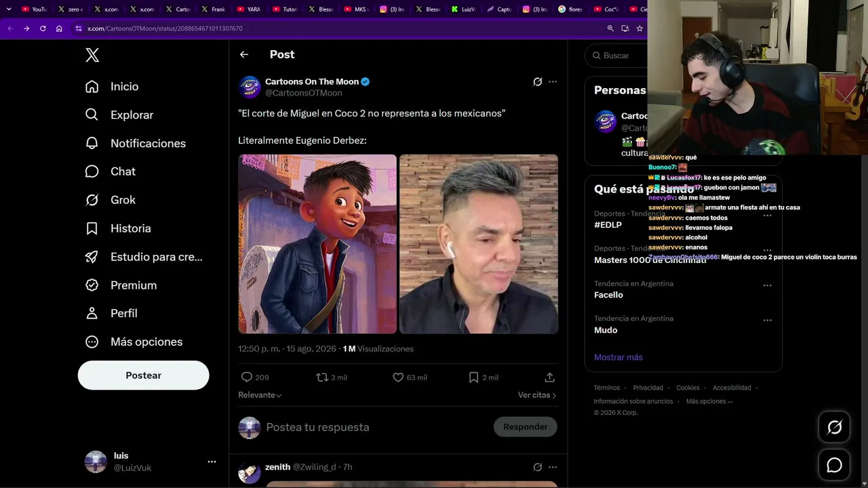Open Información sobre anuncios footer link
This screenshot has height=488, width=868.
click(633, 401)
